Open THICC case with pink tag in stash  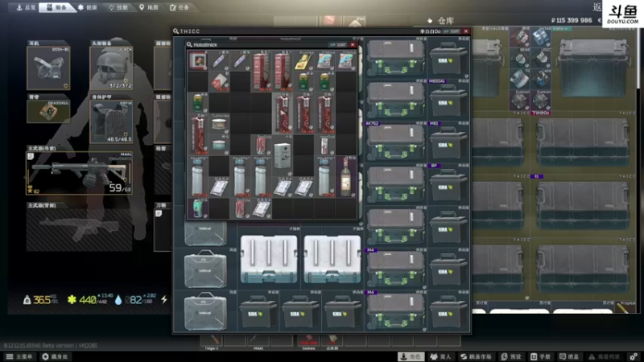[x=582, y=142]
